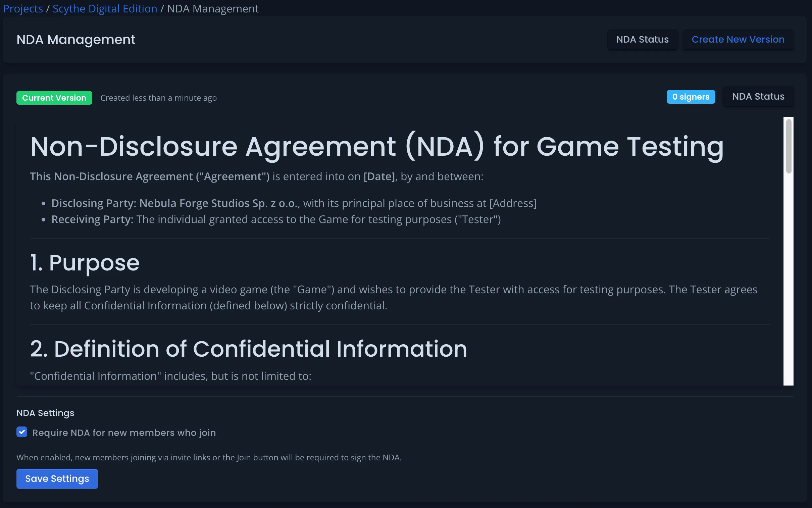The height and width of the screenshot is (508, 812).
Task: Create a new NDA version
Action: coord(738,40)
